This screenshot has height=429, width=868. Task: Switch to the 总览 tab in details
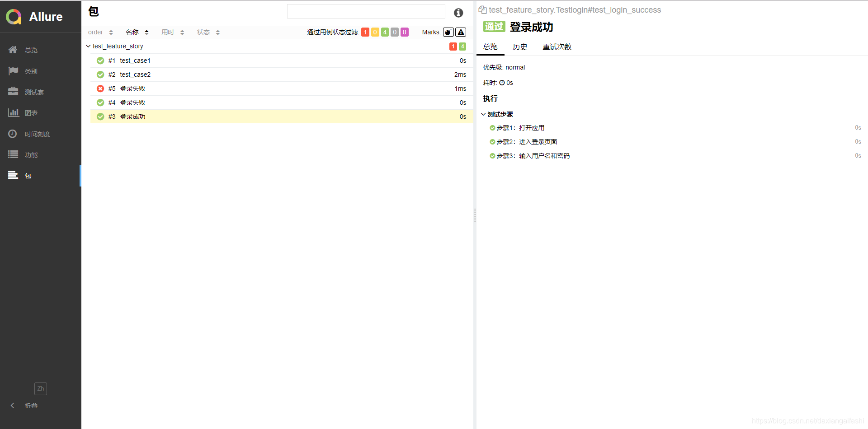(x=490, y=47)
